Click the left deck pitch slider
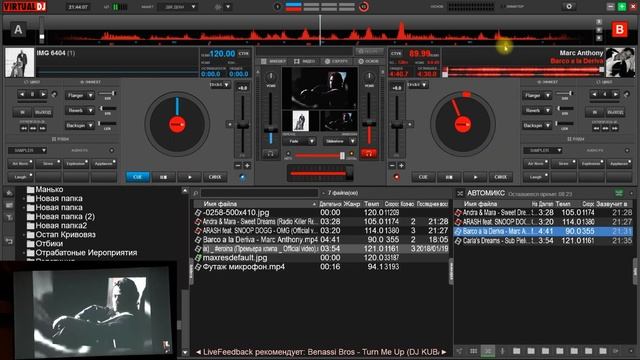The height and width of the screenshot is (360, 640). point(243,126)
